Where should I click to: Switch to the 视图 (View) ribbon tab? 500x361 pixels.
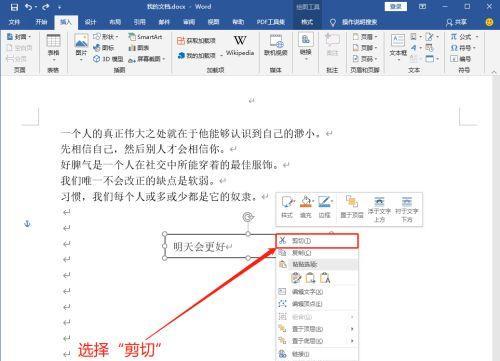pos(213,22)
